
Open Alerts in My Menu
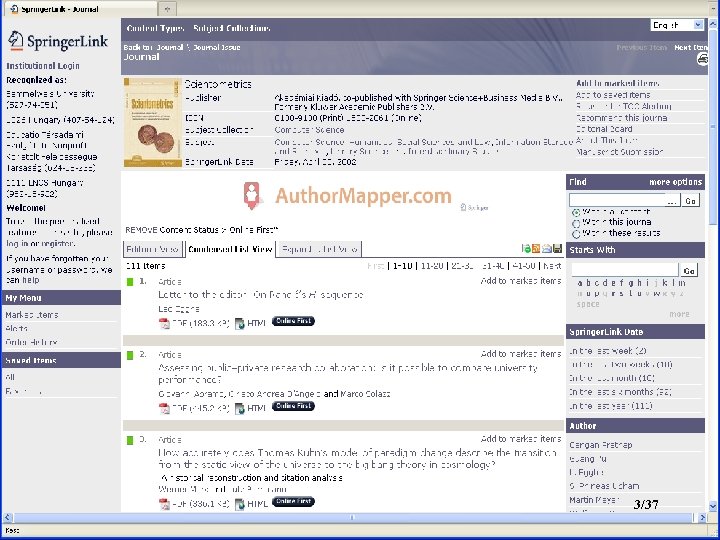[17, 329]
